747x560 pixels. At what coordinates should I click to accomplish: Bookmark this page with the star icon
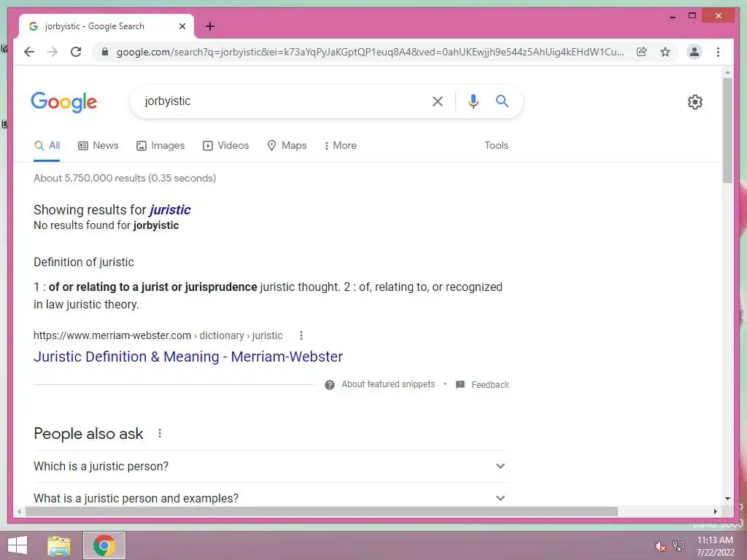pyautogui.click(x=665, y=52)
